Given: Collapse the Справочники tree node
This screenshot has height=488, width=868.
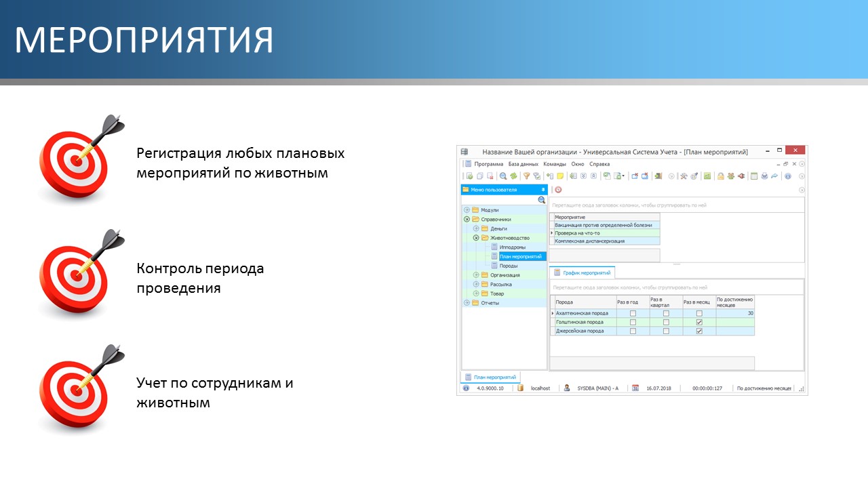Looking at the screenshot, I should coord(467,220).
